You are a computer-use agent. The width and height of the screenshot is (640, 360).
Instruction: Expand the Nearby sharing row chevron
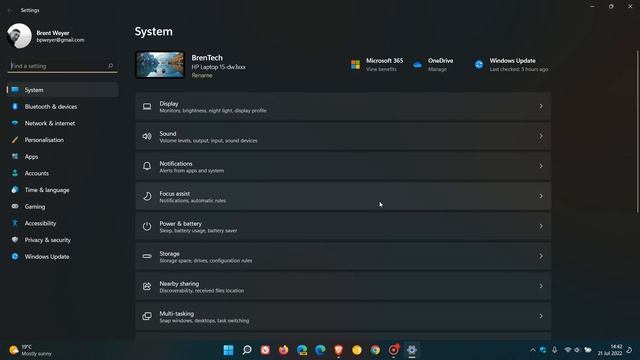click(x=541, y=286)
